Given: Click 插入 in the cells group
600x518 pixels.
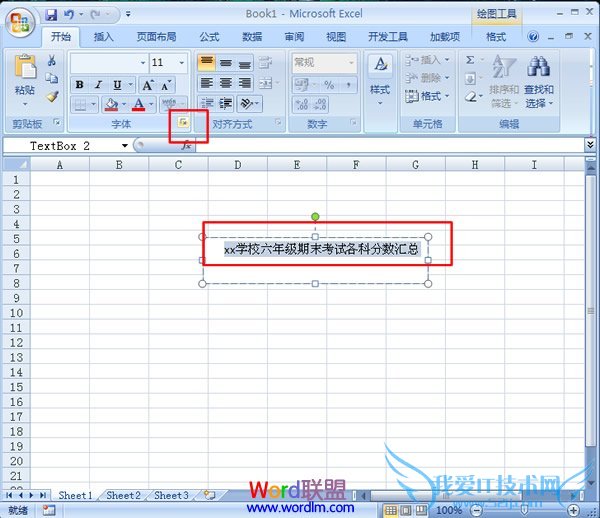Looking at the screenshot, I should pos(427,60).
